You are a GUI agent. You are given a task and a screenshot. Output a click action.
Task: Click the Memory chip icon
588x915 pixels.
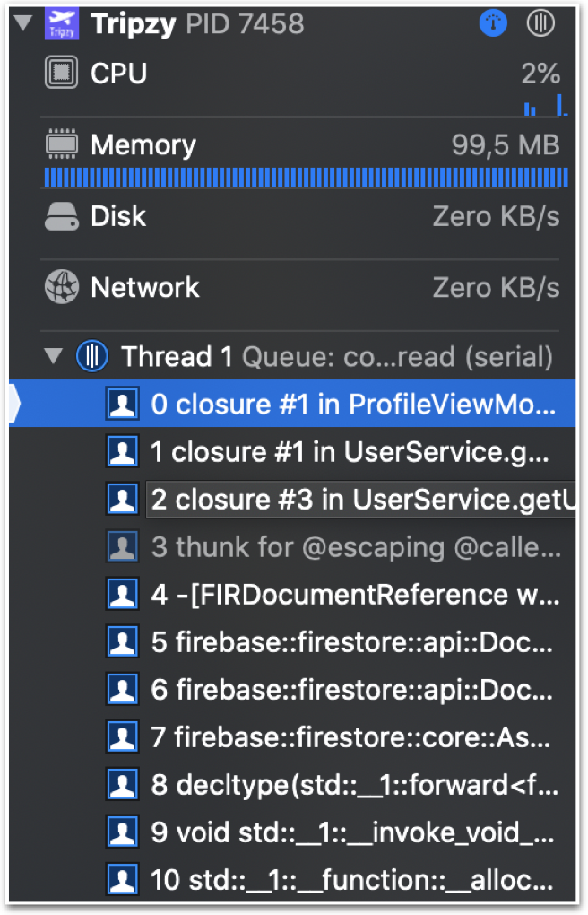tap(61, 144)
